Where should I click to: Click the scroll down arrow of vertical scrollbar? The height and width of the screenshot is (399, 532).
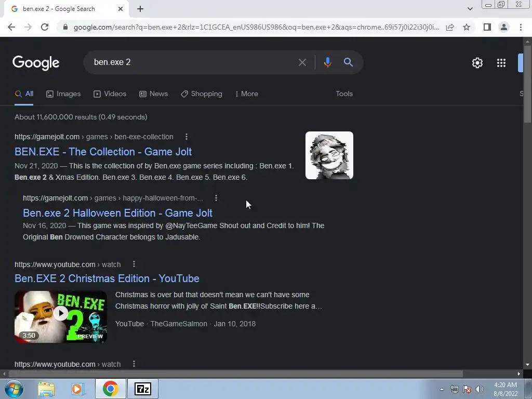click(527, 365)
